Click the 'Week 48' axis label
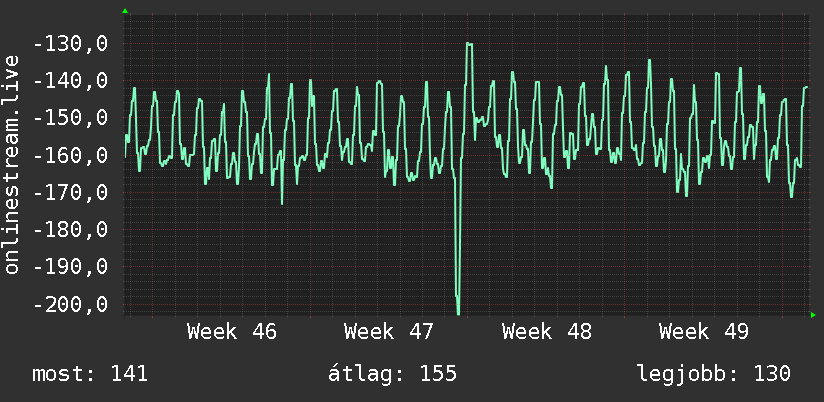The height and width of the screenshot is (402, 824). click(x=547, y=332)
